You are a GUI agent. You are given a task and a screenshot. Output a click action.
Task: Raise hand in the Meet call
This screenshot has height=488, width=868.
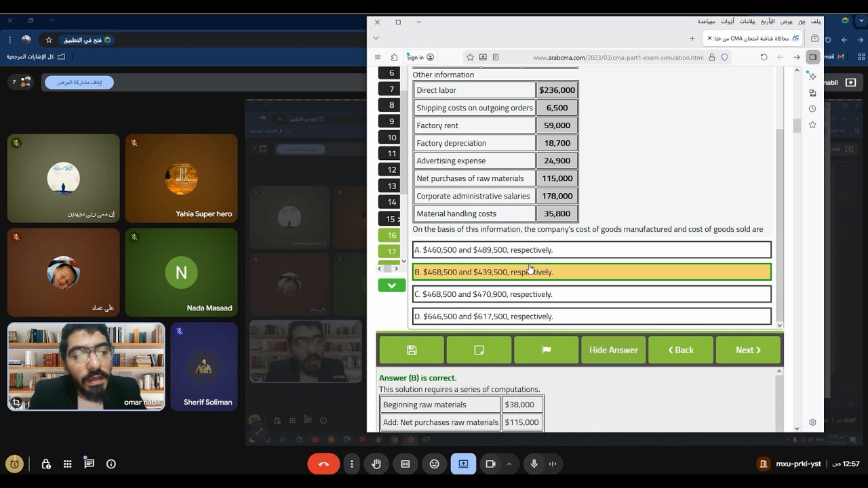(376, 464)
